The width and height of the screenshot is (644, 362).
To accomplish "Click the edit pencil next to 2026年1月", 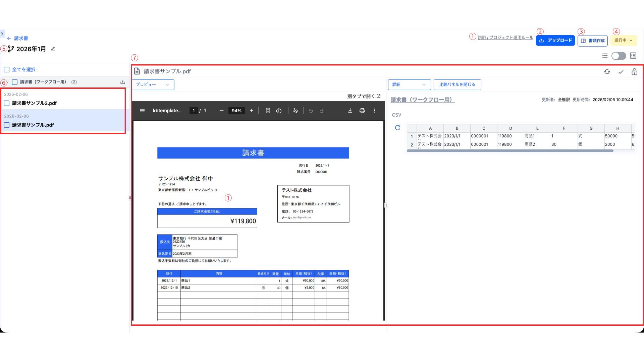I will click(x=53, y=49).
